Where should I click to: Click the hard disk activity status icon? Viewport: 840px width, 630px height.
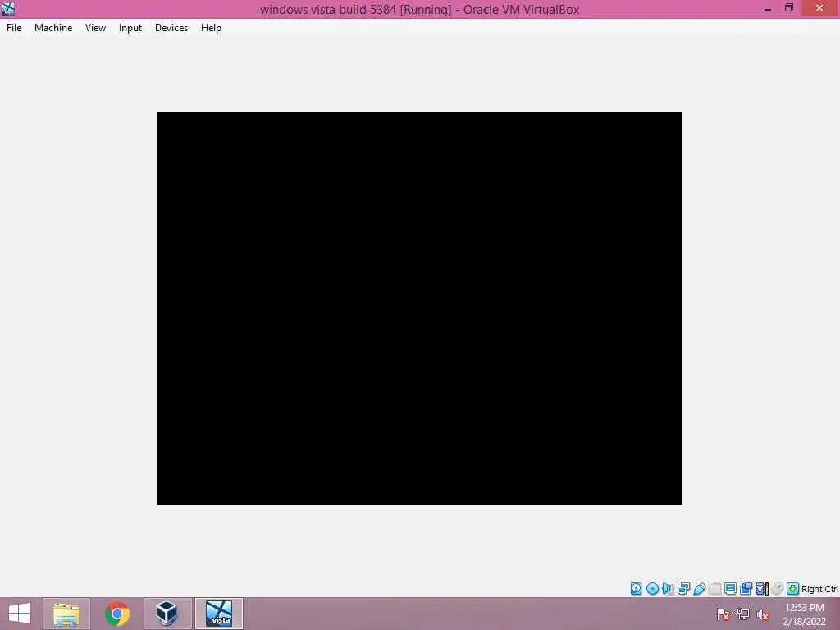(x=636, y=589)
